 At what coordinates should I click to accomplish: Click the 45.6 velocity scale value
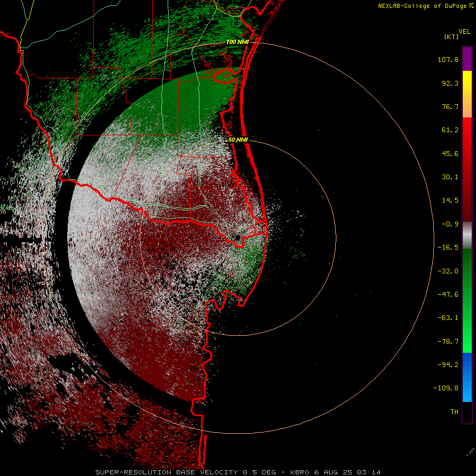[450, 153]
